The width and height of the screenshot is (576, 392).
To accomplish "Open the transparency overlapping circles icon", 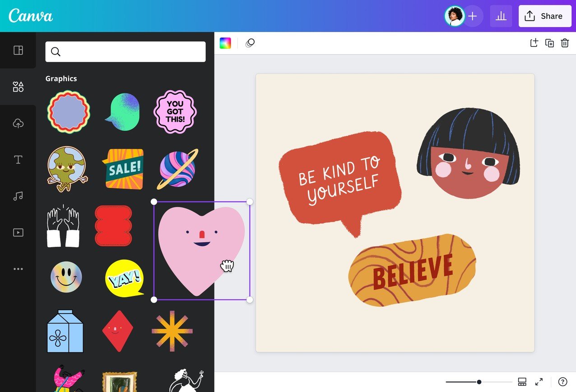I will (x=250, y=43).
